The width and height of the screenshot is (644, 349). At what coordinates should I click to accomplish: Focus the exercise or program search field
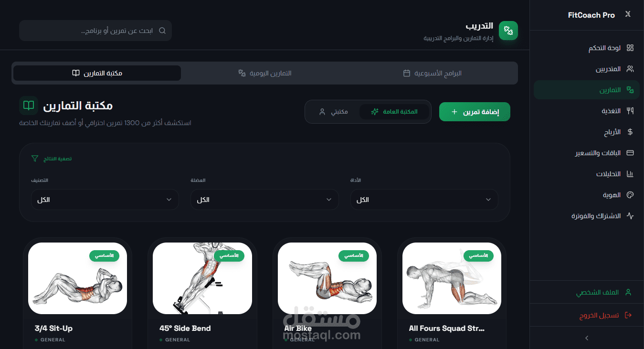point(95,31)
